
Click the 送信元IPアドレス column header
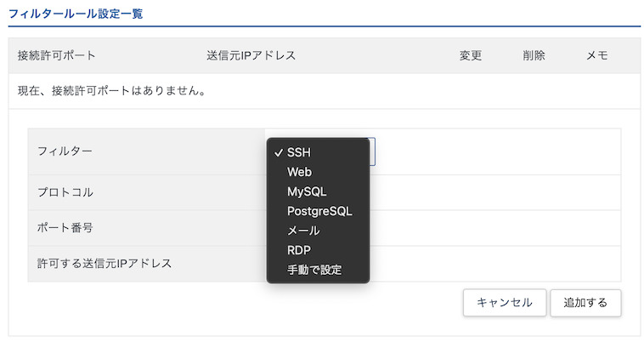(251, 55)
